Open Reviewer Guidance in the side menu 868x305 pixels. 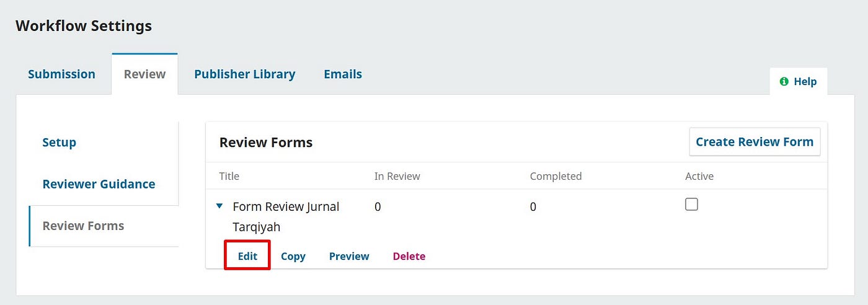point(99,183)
